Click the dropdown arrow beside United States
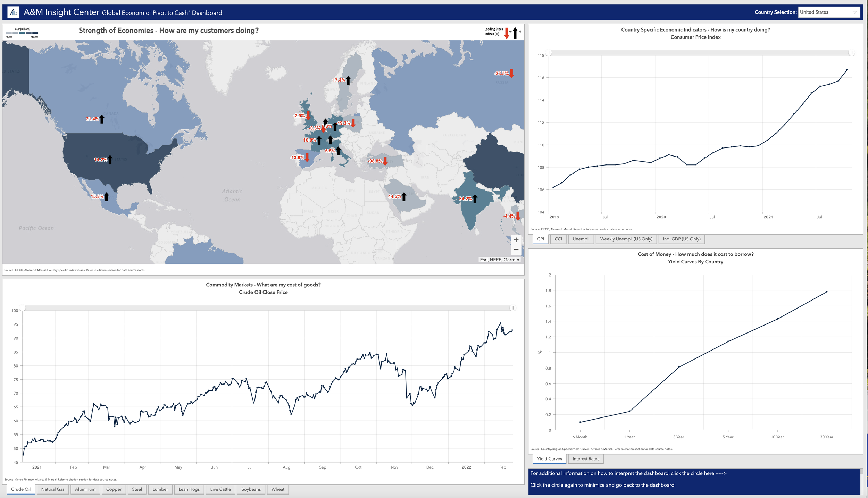Screen dimensions: 868x498 coord(854,12)
